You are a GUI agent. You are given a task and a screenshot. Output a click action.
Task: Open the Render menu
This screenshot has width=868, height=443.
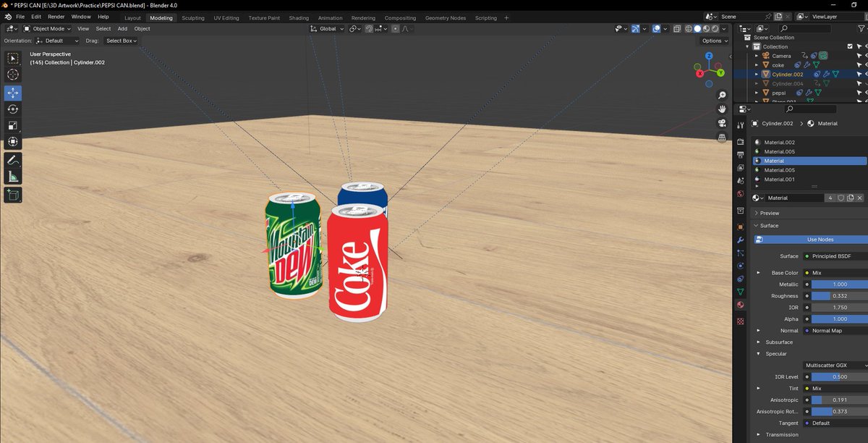pos(56,17)
